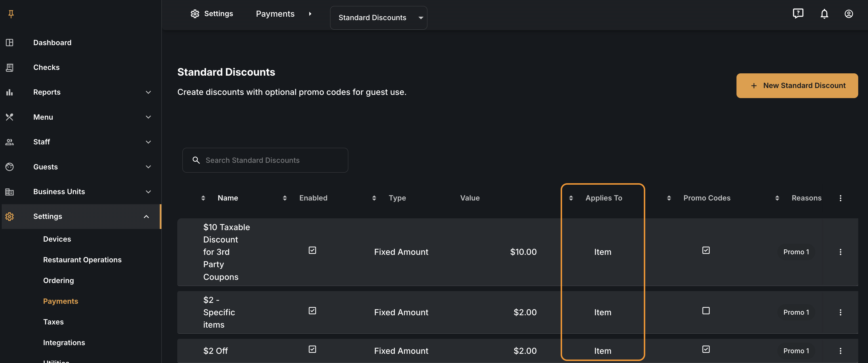Image resolution: width=868 pixels, height=363 pixels.
Task: Click the pin icon in sidebar
Action: [x=11, y=14]
